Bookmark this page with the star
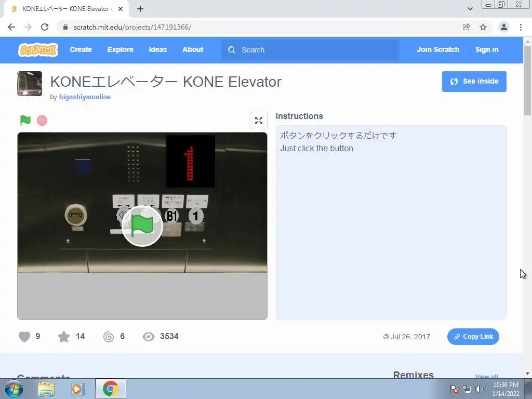 coord(483,27)
